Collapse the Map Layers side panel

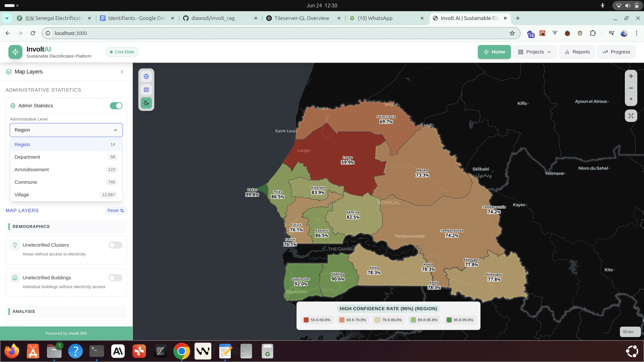(x=122, y=72)
